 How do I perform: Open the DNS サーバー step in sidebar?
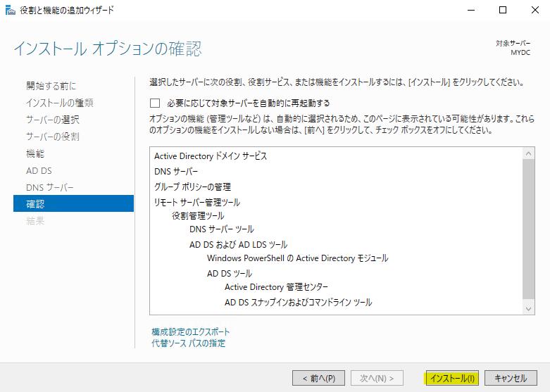pos(50,187)
